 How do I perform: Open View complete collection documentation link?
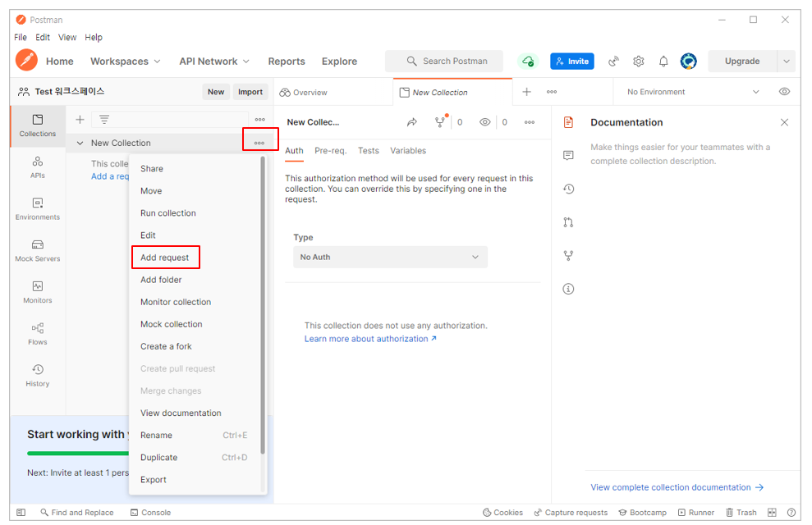[677, 487]
